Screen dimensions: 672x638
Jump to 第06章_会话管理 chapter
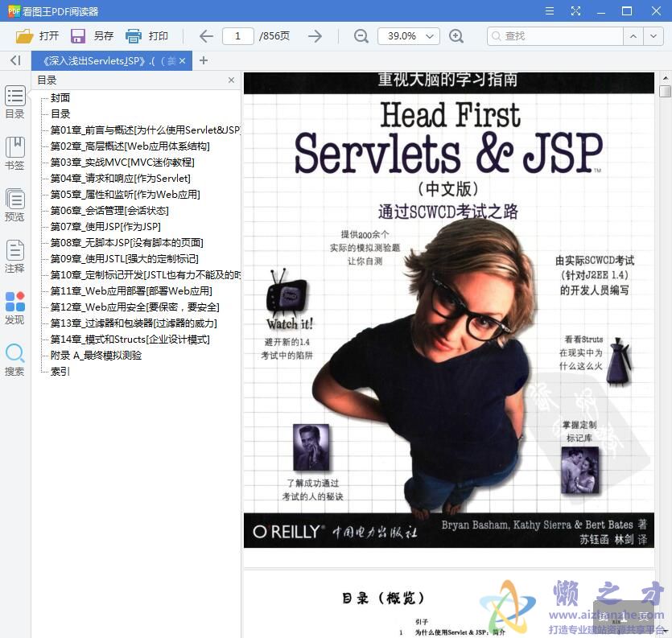click(109, 210)
